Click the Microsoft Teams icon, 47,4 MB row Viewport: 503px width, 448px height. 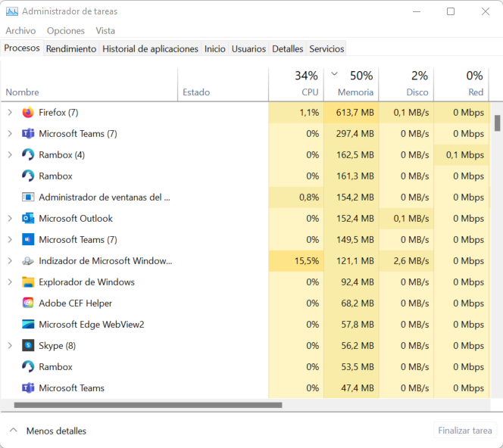(28, 387)
